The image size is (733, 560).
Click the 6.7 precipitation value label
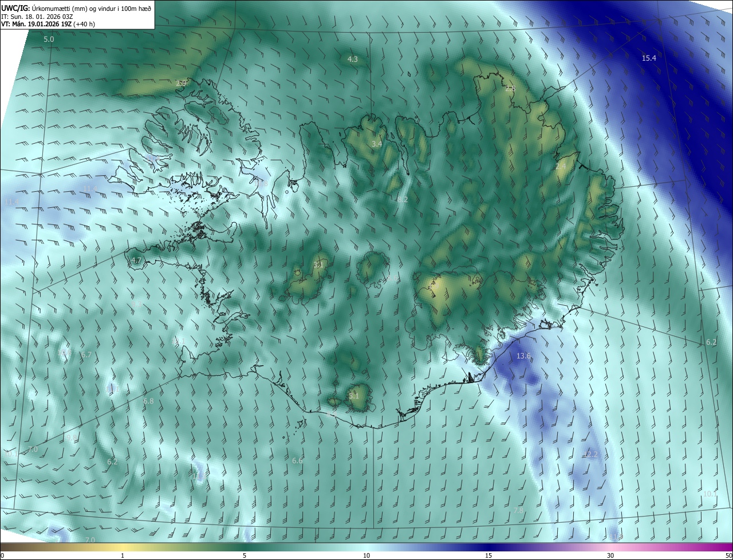(86, 355)
